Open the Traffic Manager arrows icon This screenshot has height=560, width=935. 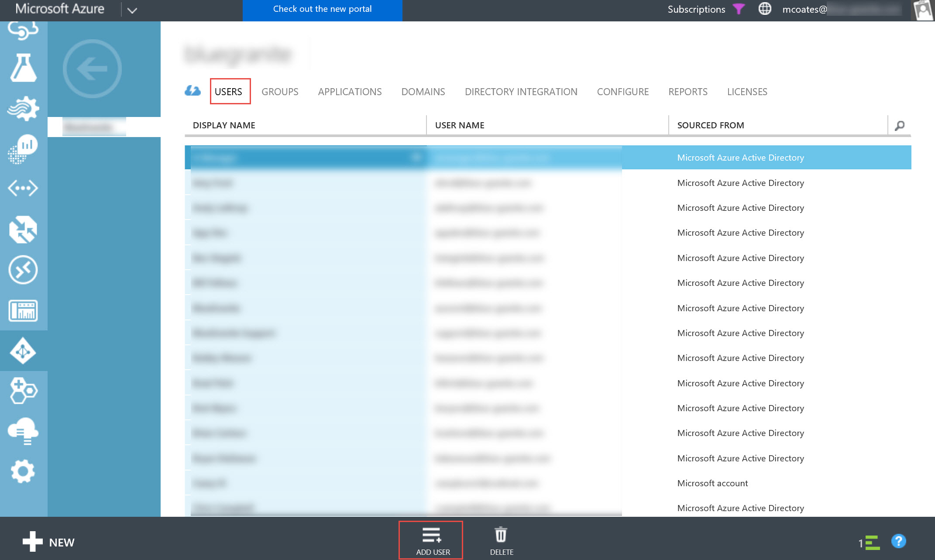click(24, 229)
